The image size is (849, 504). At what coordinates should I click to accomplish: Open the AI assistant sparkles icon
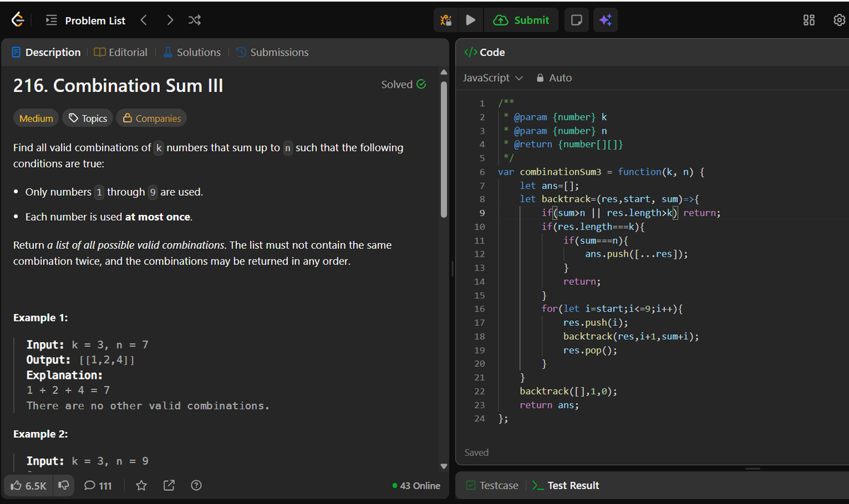point(605,20)
